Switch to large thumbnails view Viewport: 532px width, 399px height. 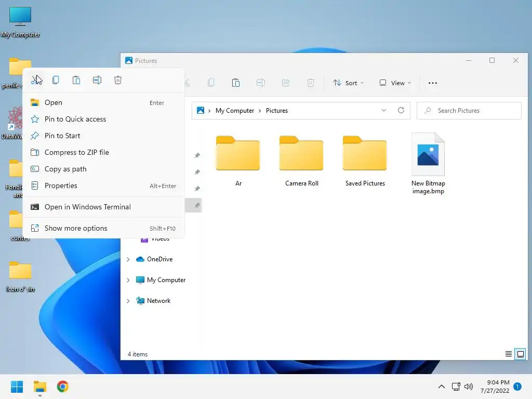(x=520, y=354)
